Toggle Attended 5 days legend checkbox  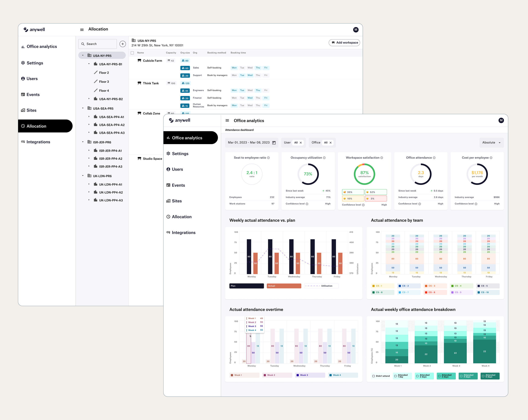483,376
